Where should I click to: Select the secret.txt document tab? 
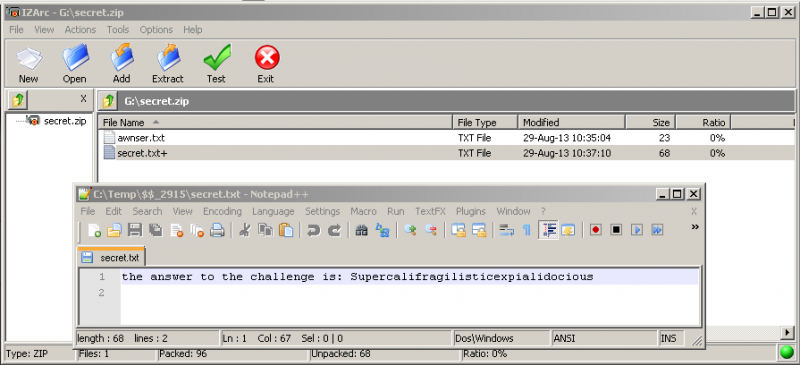pyautogui.click(x=112, y=257)
